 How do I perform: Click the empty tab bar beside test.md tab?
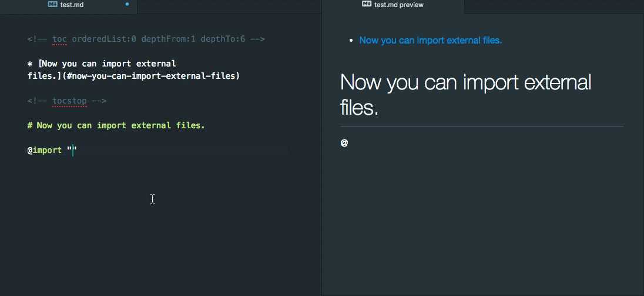click(229, 6)
